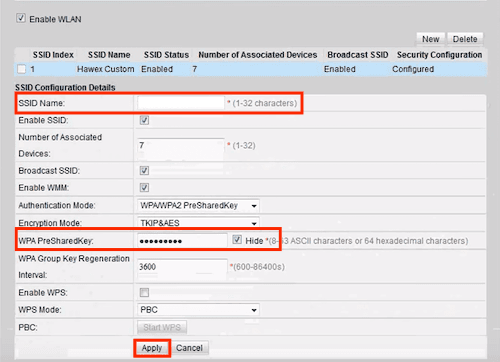Click the New button

[430, 39]
